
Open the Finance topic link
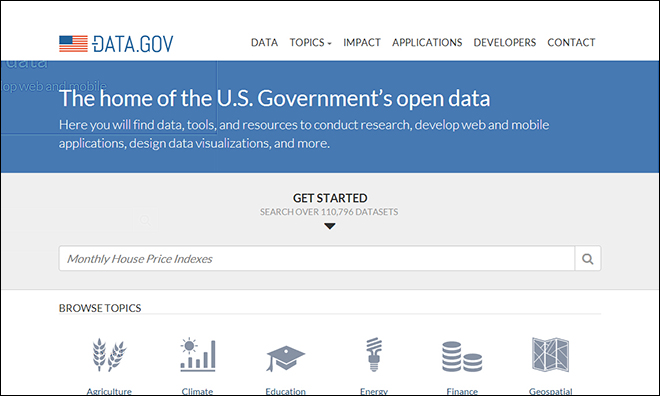462,391
